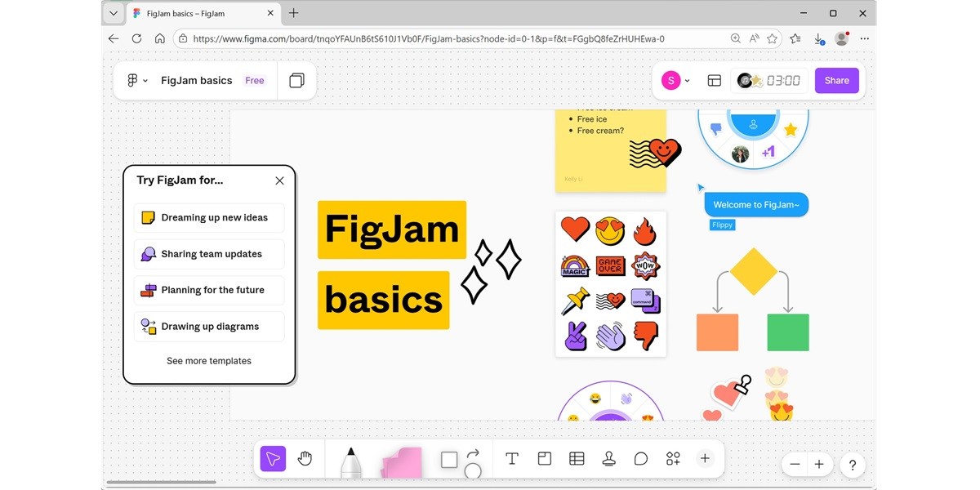
Task: Select the Hand tool for panning
Action: click(305, 458)
